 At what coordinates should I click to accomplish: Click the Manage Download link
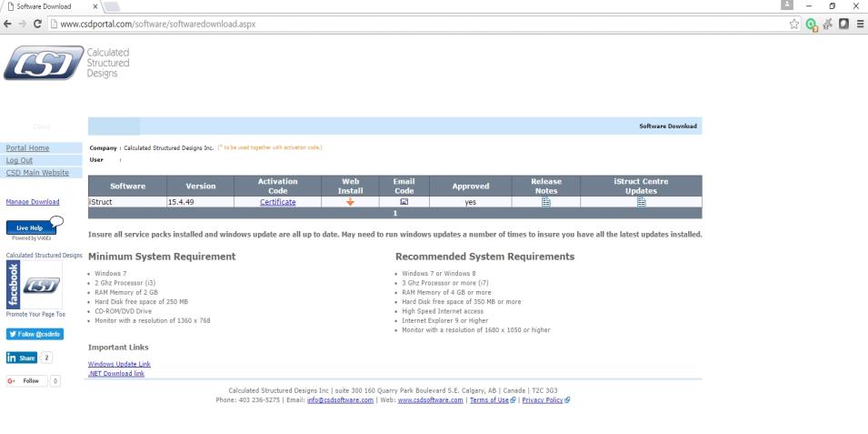33,202
